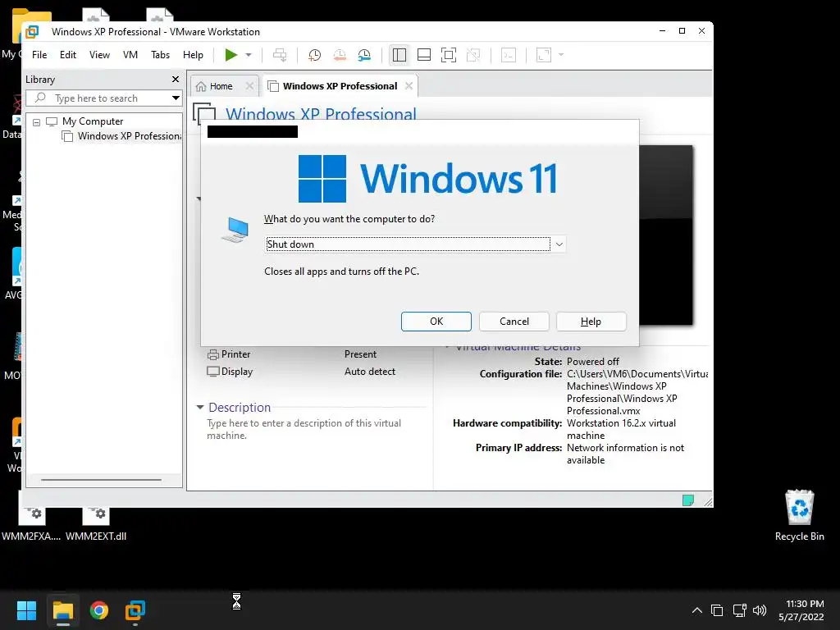Click Send Ctrl+Alt+Del toolbar icon
This screenshot has height=630, width=840.
coord(280,55)
